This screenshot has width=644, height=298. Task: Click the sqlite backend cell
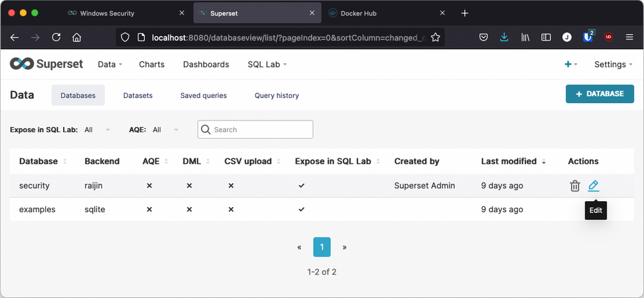click(95, 210)
